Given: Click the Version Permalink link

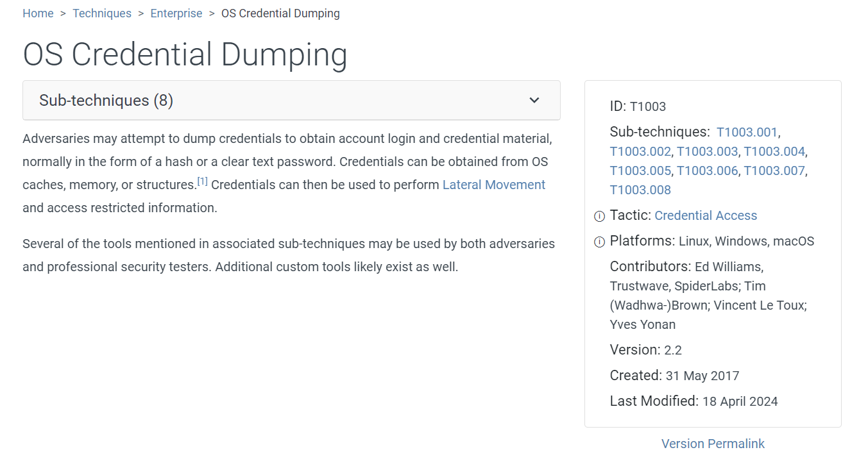Looking at the screenshot, I should 713,444.
